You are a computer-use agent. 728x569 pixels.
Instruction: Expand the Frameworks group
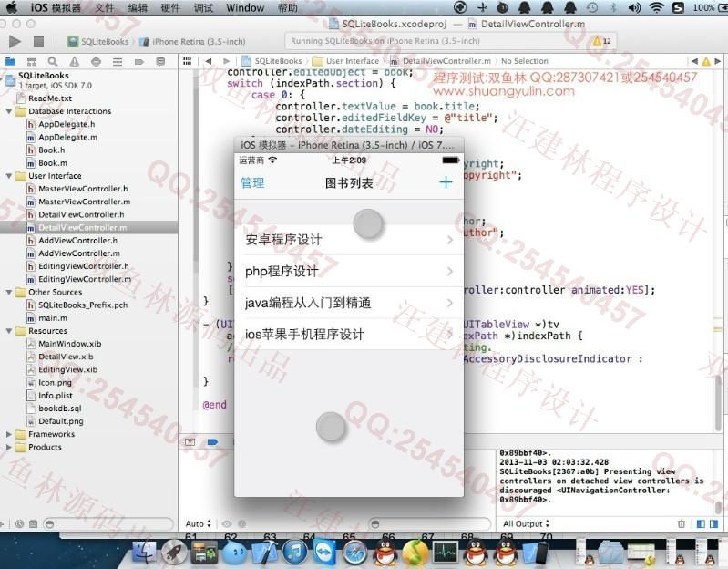point(9,434)
